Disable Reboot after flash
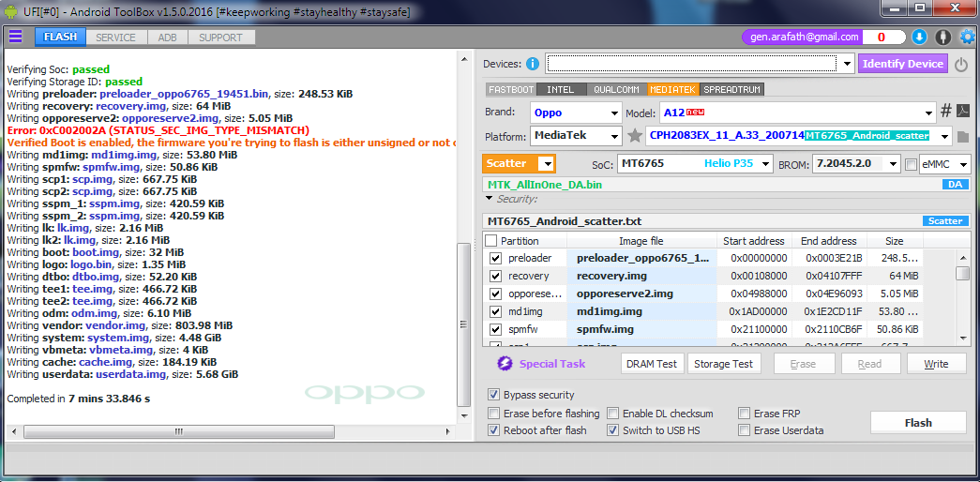The image size is (980, 482). point(493,430)
